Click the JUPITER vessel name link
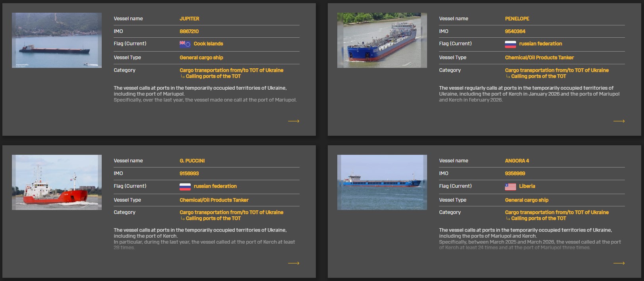644x281 pixels. pos(190,19)
